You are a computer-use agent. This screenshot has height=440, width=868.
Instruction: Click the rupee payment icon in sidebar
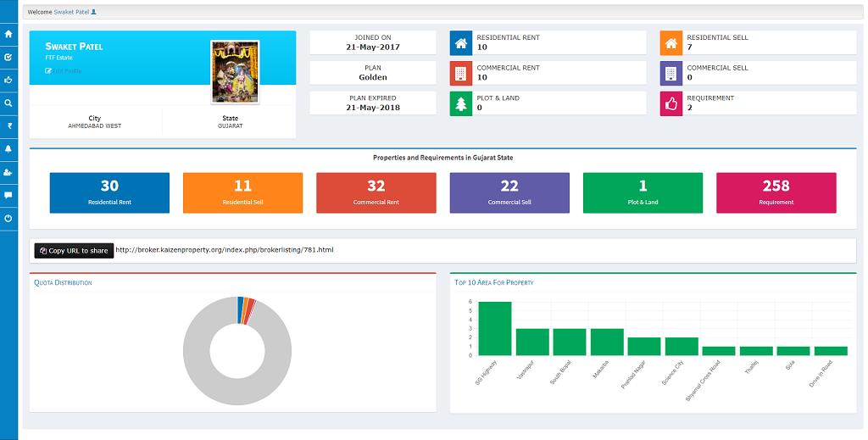pyautogui.click(x=8, y=126)
